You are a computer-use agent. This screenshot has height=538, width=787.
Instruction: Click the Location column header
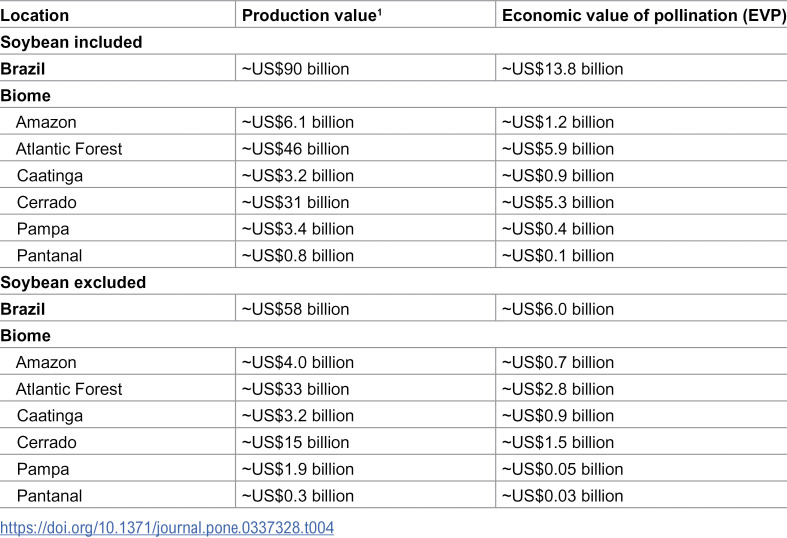pos(35,16)
